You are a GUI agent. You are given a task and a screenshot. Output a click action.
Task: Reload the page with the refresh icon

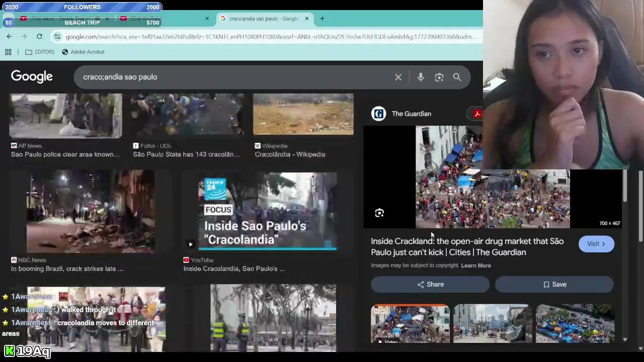coord(39,36)
